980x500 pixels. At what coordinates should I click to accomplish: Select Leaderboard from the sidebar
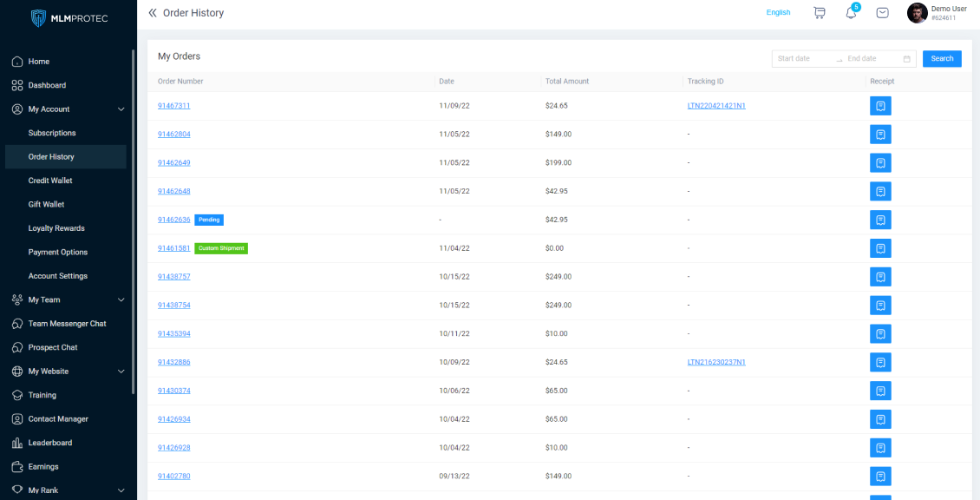[x=49, y=443]
